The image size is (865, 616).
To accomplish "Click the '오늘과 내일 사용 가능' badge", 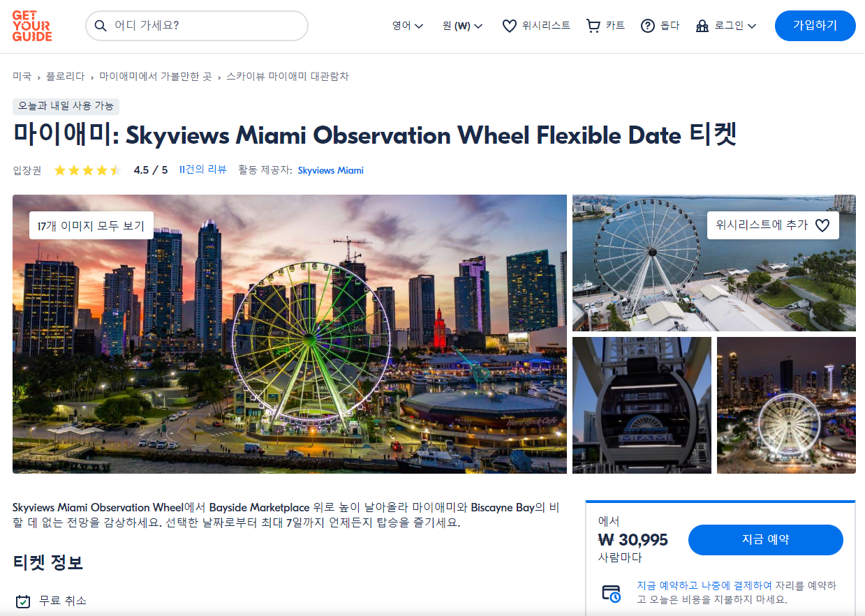I will coord(66,106).
